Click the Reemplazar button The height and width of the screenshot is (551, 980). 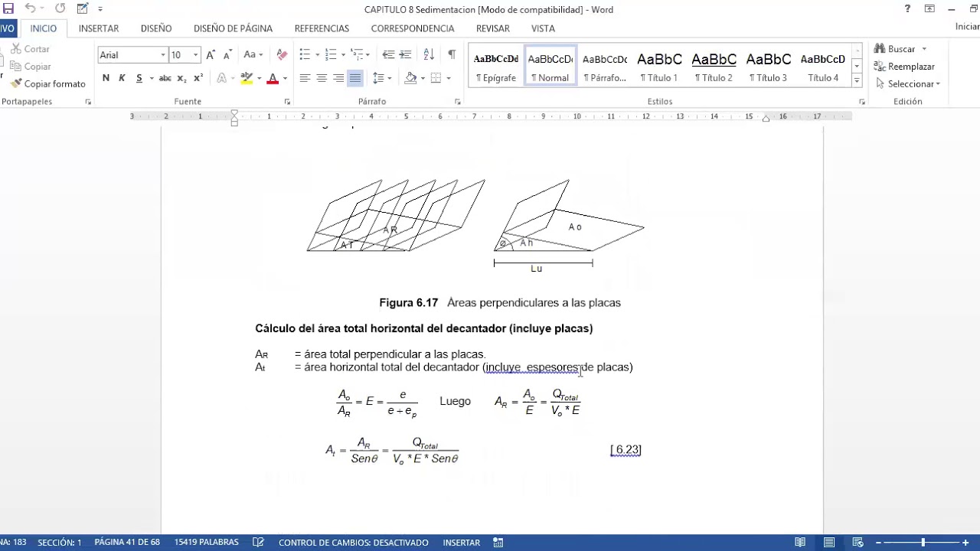point(905,67)
